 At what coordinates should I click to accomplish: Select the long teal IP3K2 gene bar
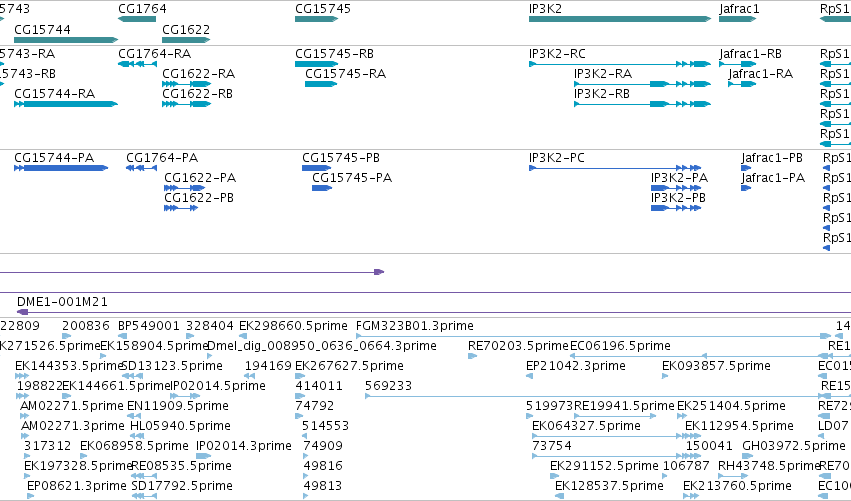point(620,19)
